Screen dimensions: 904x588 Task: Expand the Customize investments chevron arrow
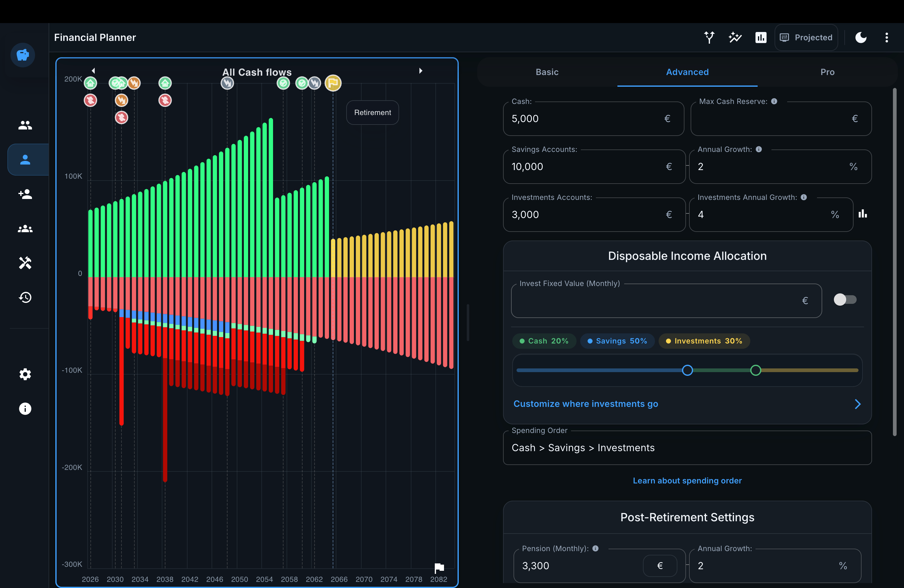click(857, 404)
